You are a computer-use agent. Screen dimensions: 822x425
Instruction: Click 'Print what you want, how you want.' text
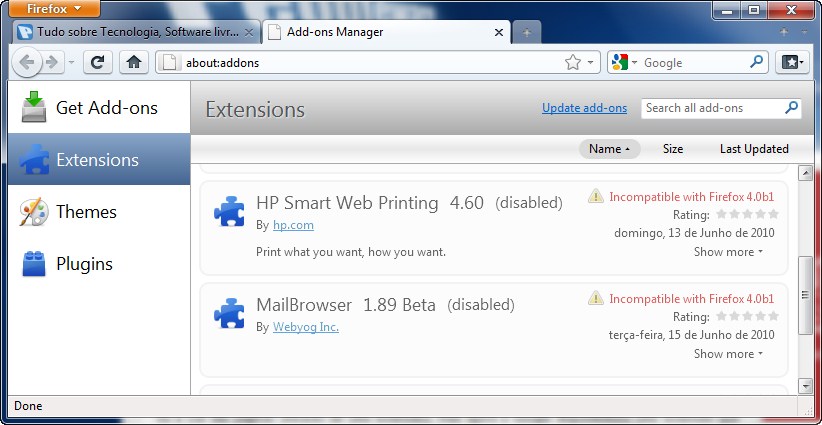click(x=351, y=252)
